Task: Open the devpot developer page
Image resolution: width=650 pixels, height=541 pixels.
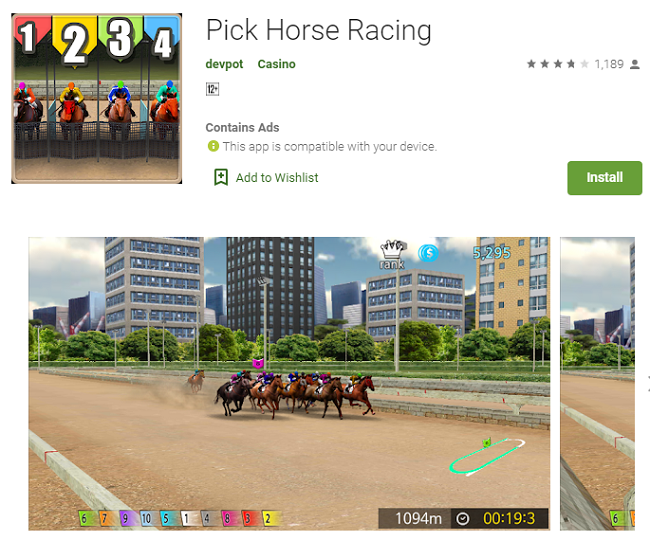Action: 224,64
